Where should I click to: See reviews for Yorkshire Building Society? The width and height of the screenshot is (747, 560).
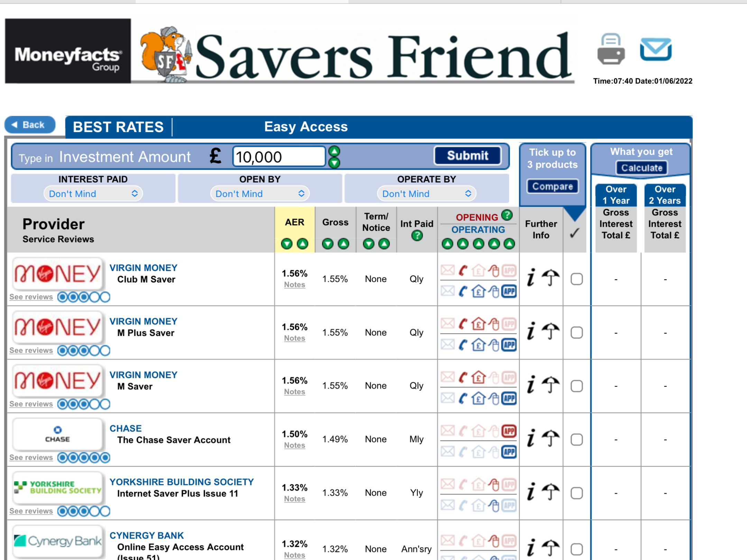click(x=31, y=511)
